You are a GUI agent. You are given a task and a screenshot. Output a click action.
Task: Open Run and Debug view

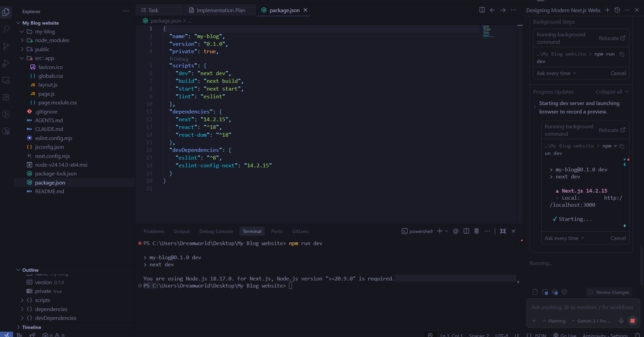tap(6, 63)
